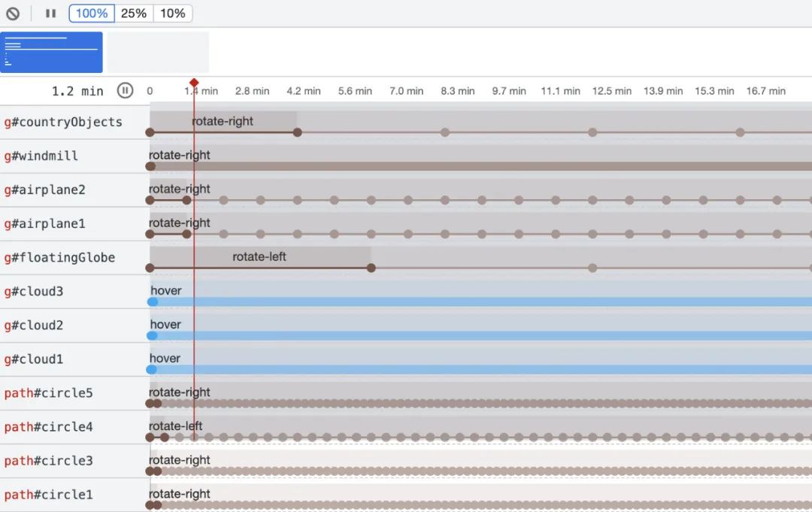Screen dimensions: 812x512
Task: Click the end keyframe dot of countryObjects' first iteration
Action: tap(297, 132)
